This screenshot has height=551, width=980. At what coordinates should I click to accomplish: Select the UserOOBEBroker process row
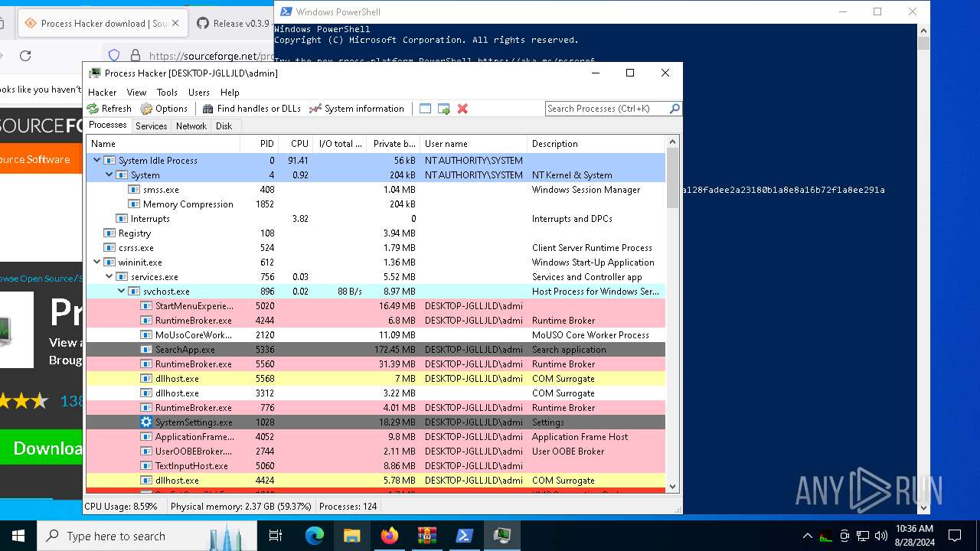[x=376, y=452]
